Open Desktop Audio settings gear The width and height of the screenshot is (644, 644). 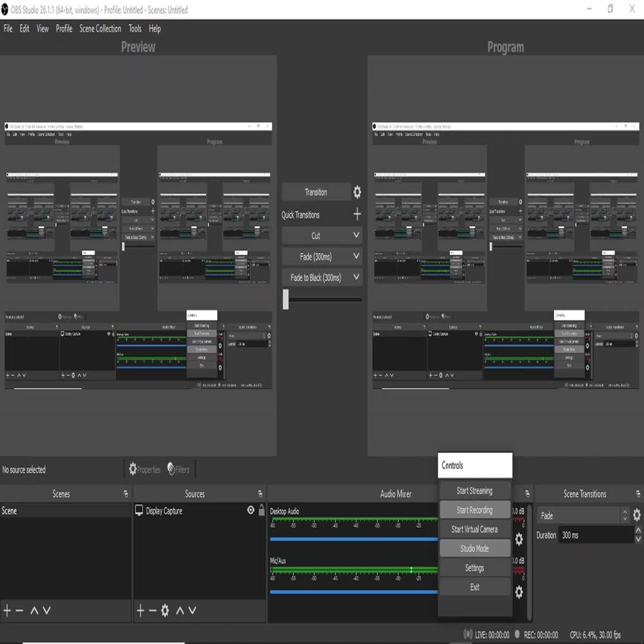(519, 539)
